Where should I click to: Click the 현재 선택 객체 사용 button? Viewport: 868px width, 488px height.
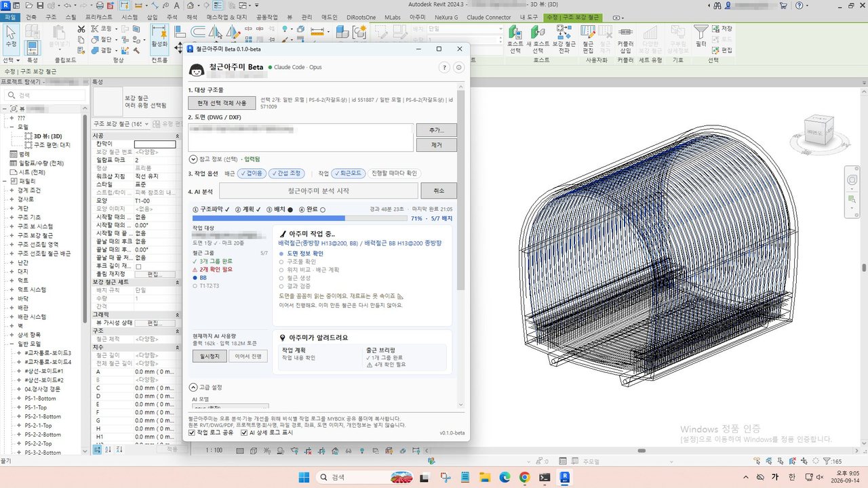222,102
